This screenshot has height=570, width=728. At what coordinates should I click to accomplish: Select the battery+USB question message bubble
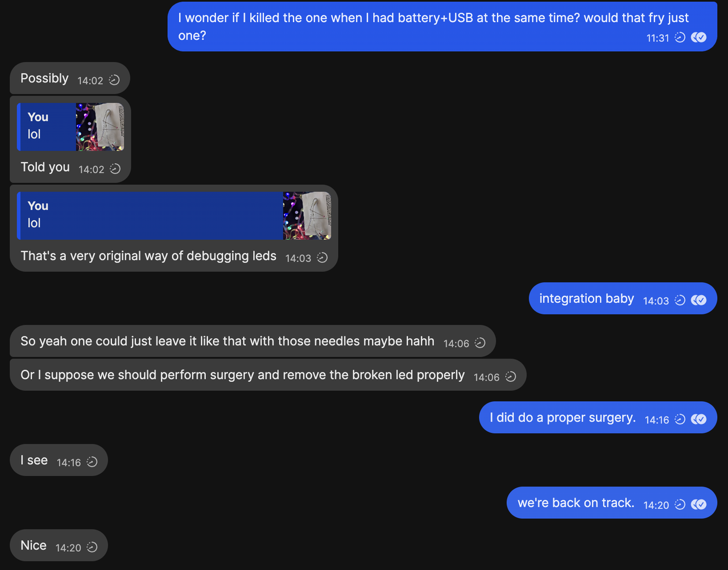(442, 27)
